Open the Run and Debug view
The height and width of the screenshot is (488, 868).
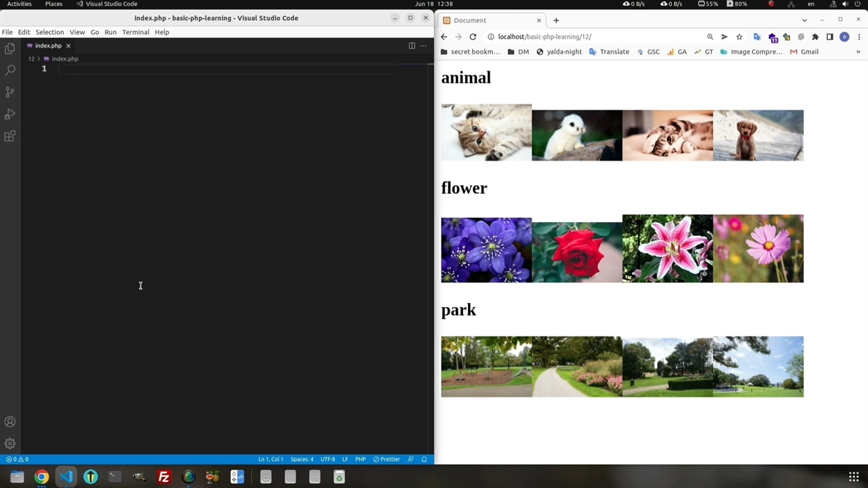coord(9,114)
